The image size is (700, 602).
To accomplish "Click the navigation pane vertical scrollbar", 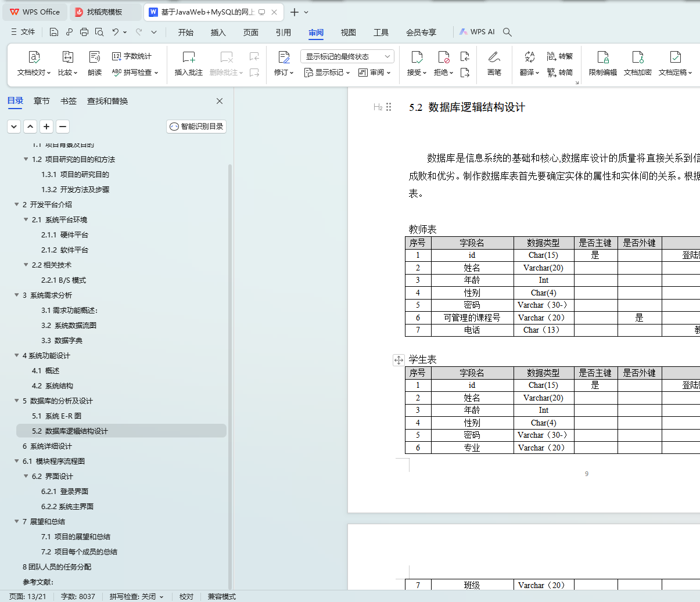I will pyautogui.click(x=230, y=377).
